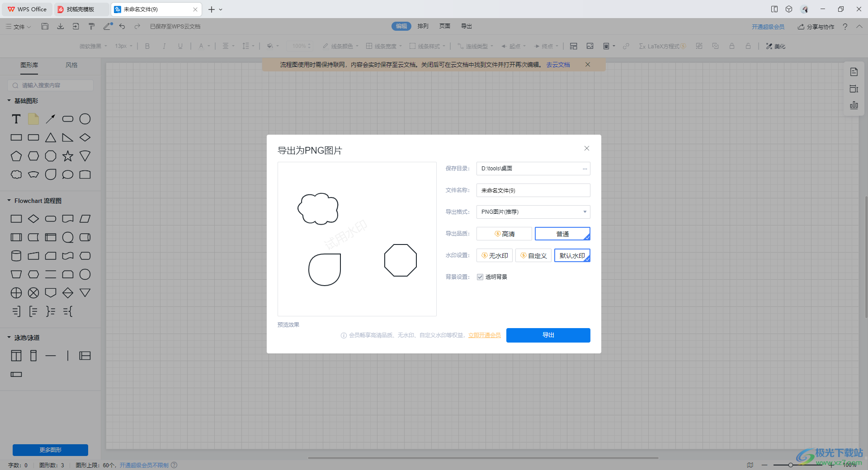Choose the star shape in basic shapes
Screen dimensions: 868x470
(68, 156)
